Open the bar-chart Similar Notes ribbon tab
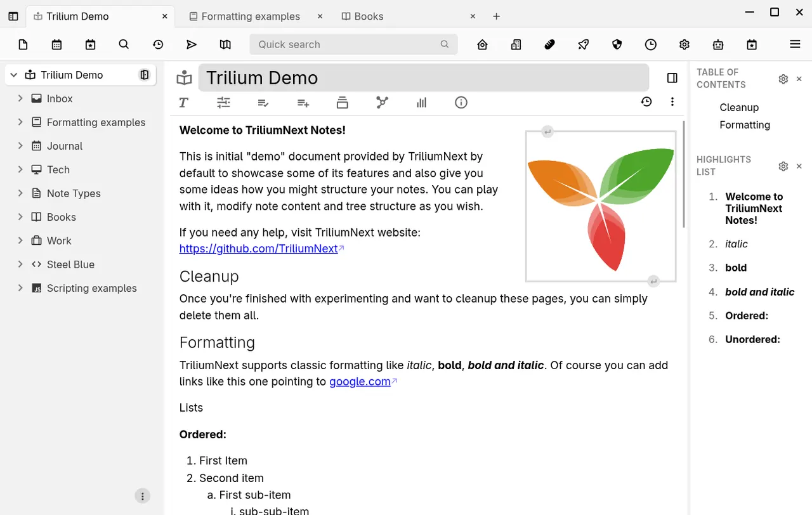 point(422,102)
